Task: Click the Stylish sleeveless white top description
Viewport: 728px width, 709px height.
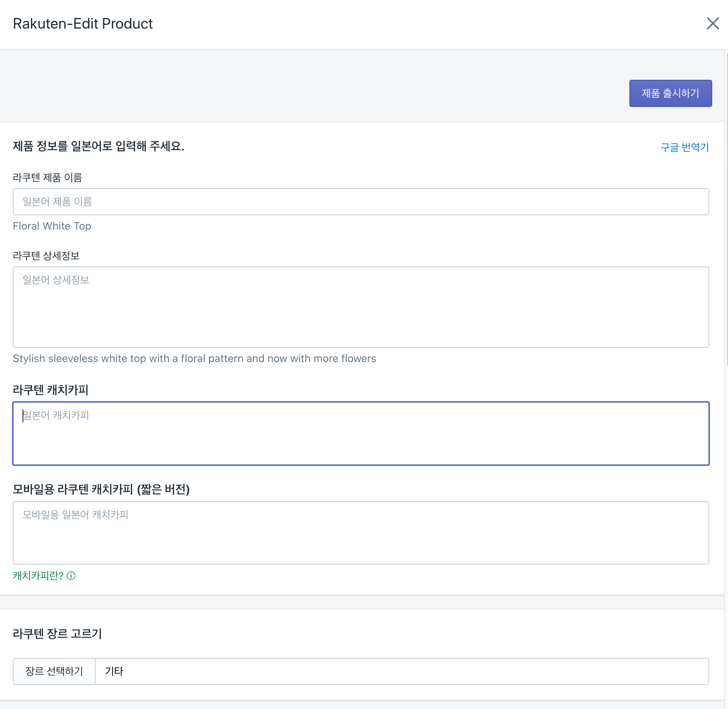Action: 194,359
